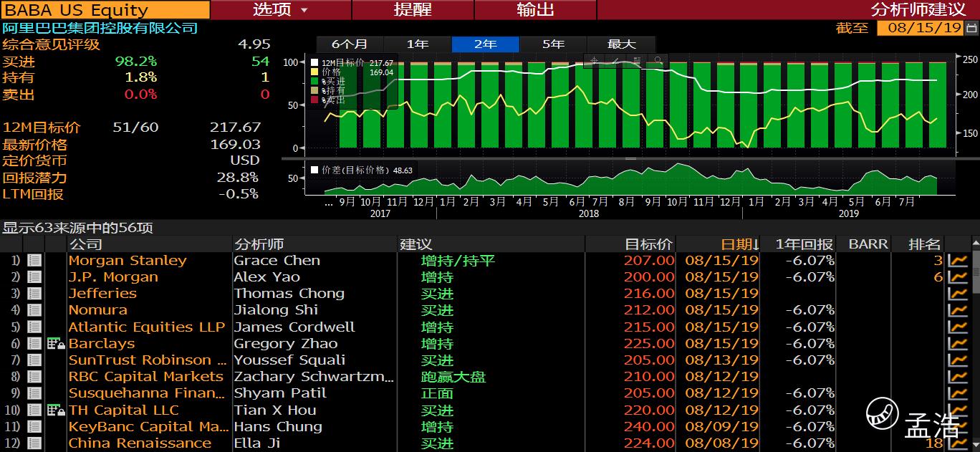Open the China Renaissance company link
The image size is (980, 452).
click(140, 443)
